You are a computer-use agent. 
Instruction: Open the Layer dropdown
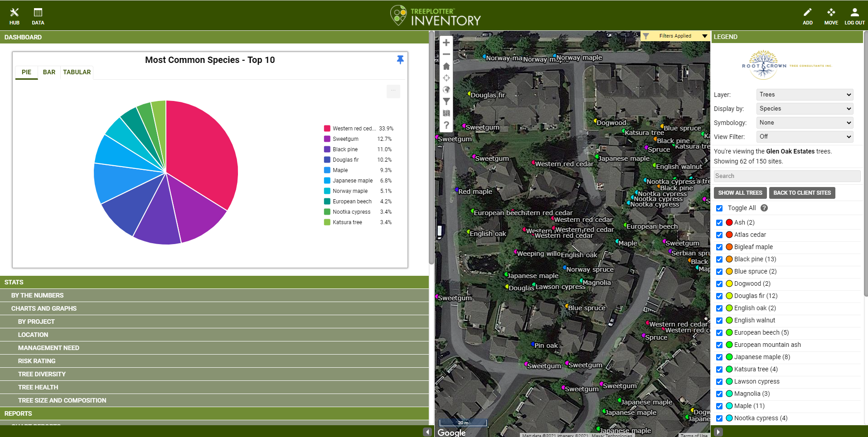click(805, 95)
